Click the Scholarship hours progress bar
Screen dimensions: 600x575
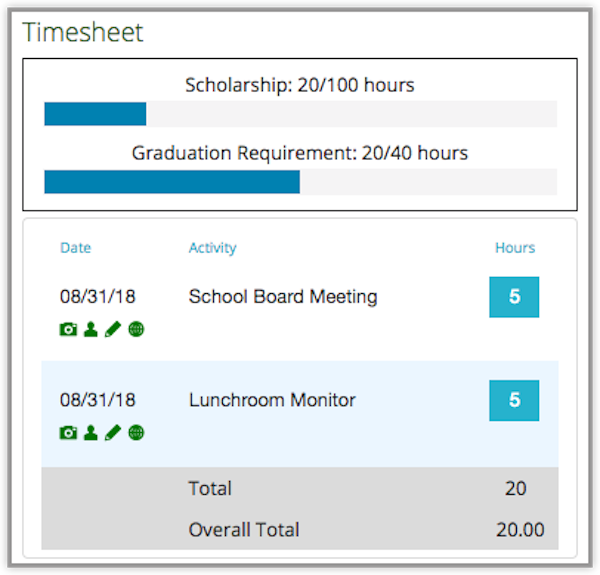pos(300,114)
